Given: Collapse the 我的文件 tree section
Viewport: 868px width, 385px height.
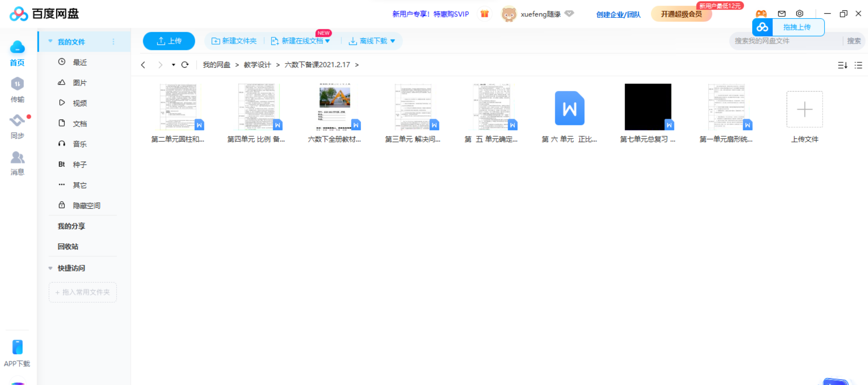Looking at the screenshot, I should coord(50,41).
